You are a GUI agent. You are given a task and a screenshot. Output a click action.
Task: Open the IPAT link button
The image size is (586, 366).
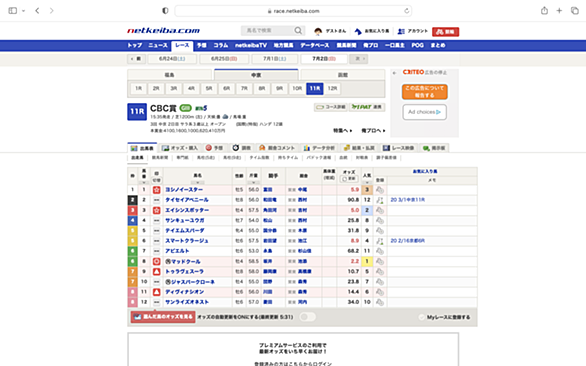coord(367,107)
